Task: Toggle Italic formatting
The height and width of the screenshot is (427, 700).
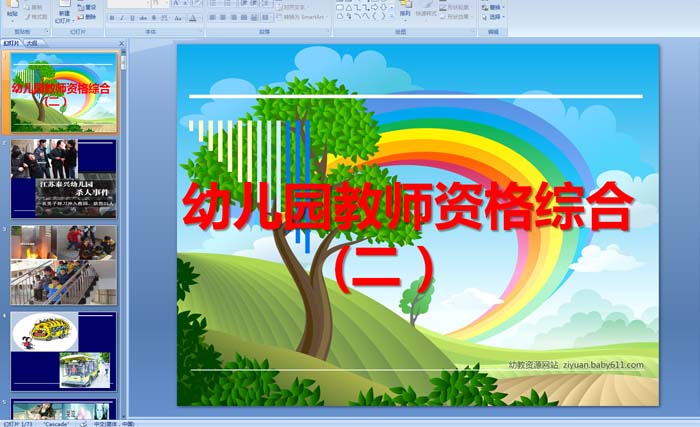Action: coord(122,18)
